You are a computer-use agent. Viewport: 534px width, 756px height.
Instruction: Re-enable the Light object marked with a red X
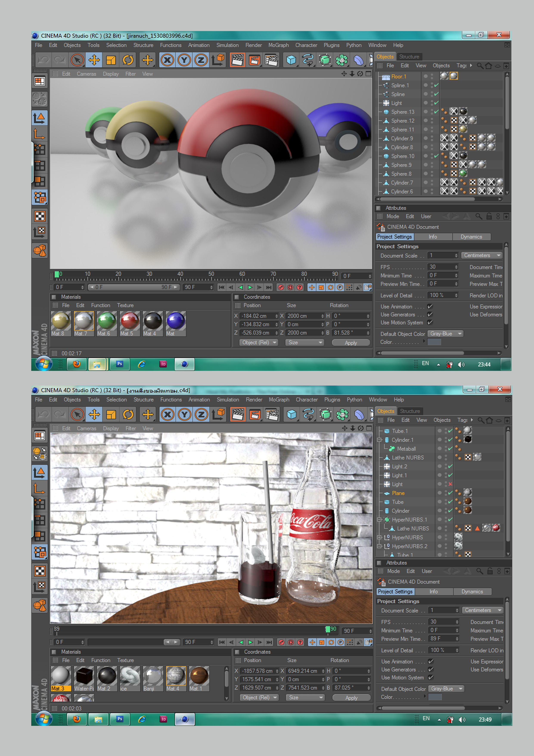click(450, 484)
